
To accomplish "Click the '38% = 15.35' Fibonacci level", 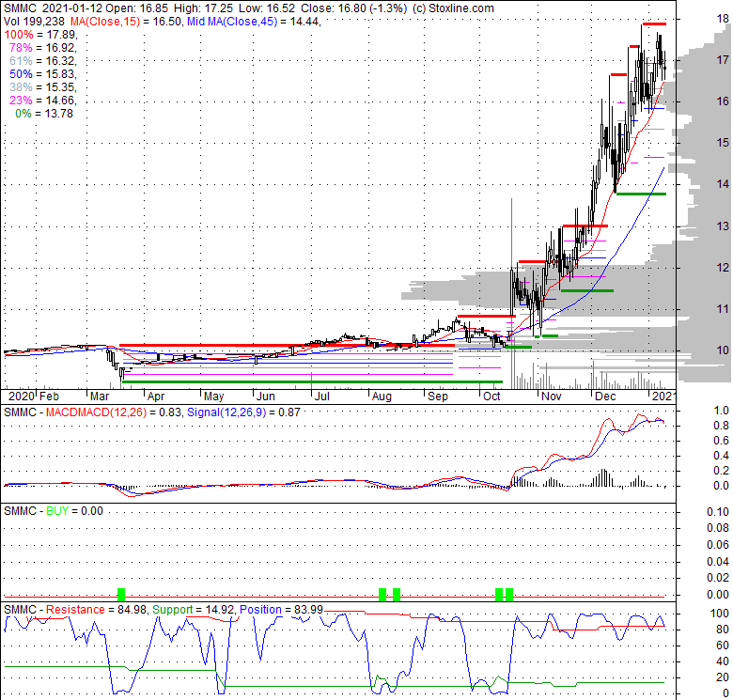I will point(42,87).
